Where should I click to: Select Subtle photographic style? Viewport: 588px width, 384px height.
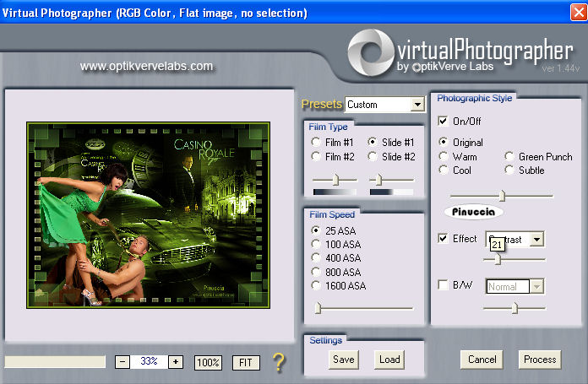point(509,170)
